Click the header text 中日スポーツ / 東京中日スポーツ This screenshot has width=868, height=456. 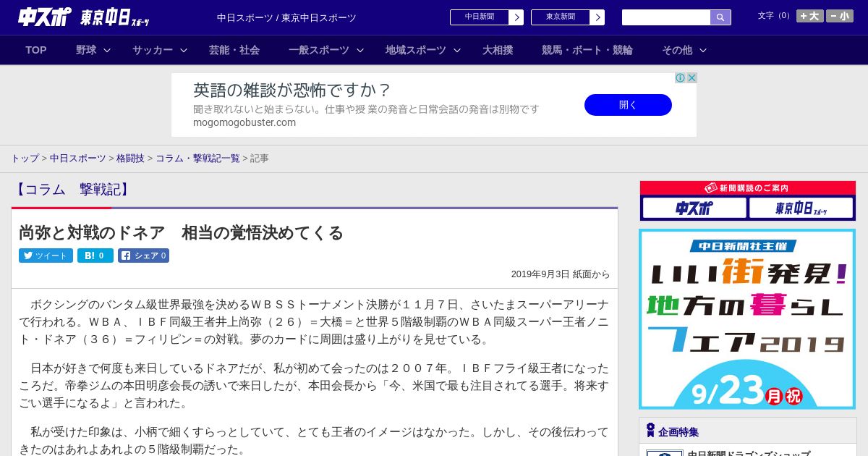click(x=286, y=17)
